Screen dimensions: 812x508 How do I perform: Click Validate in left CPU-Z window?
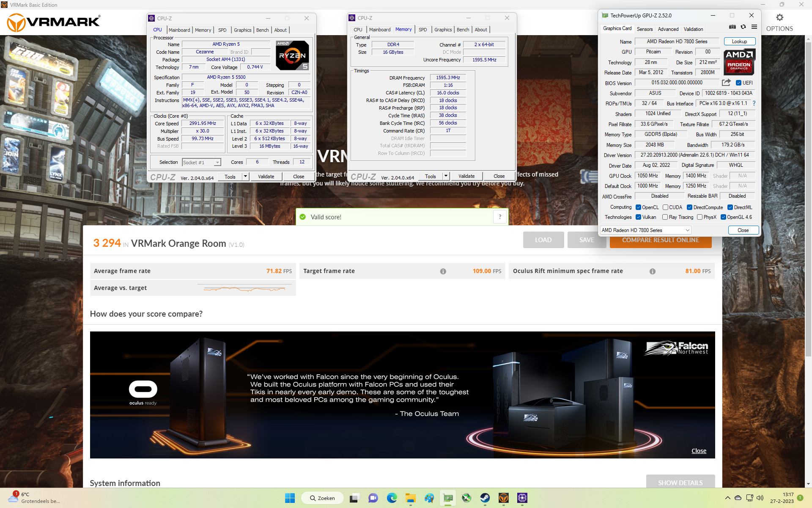(x=266, y=177)
